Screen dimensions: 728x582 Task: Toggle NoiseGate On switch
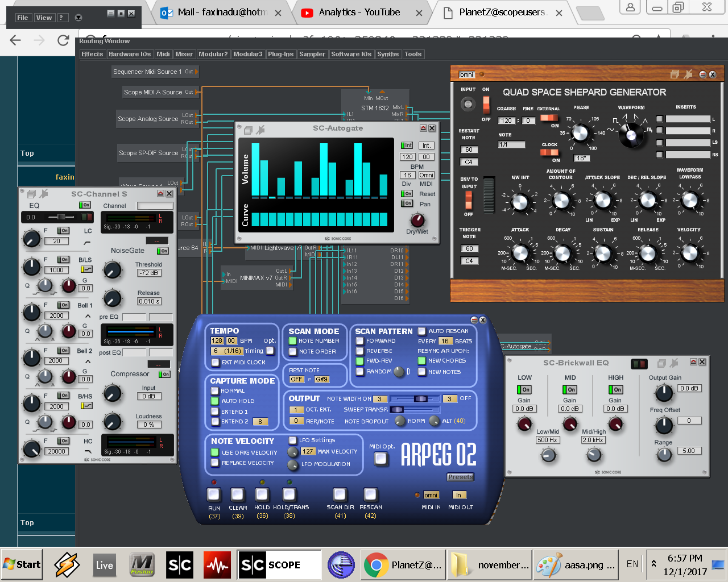coord(163,251)
